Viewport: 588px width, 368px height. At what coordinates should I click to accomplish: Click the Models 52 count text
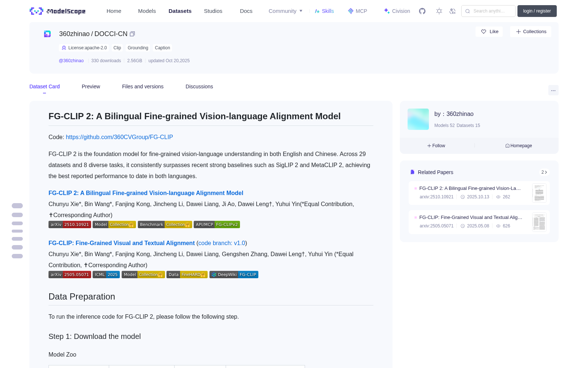click(x=444, y=125)
